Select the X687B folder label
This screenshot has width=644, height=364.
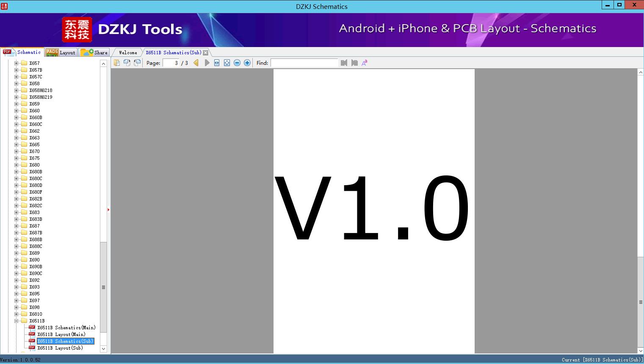36,233
